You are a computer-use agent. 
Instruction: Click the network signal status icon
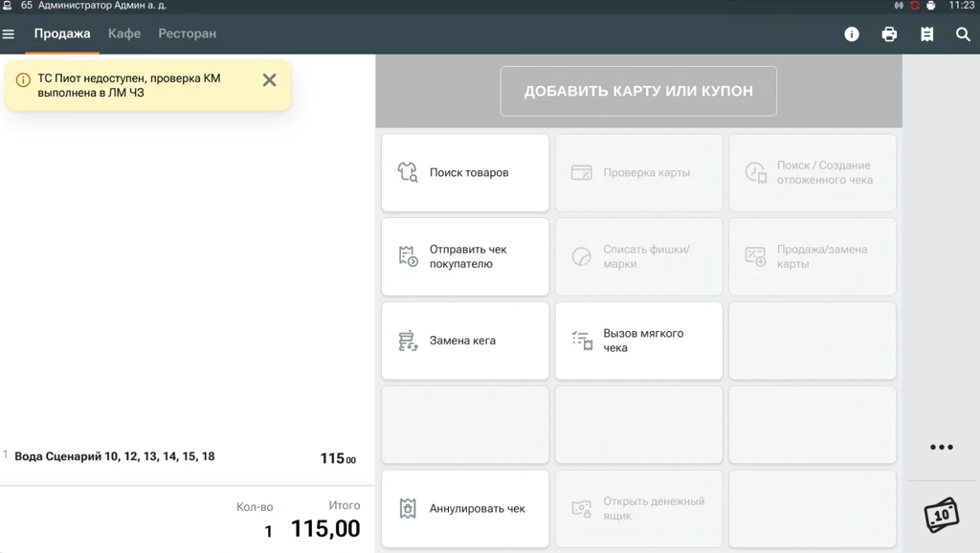(899, 6)
